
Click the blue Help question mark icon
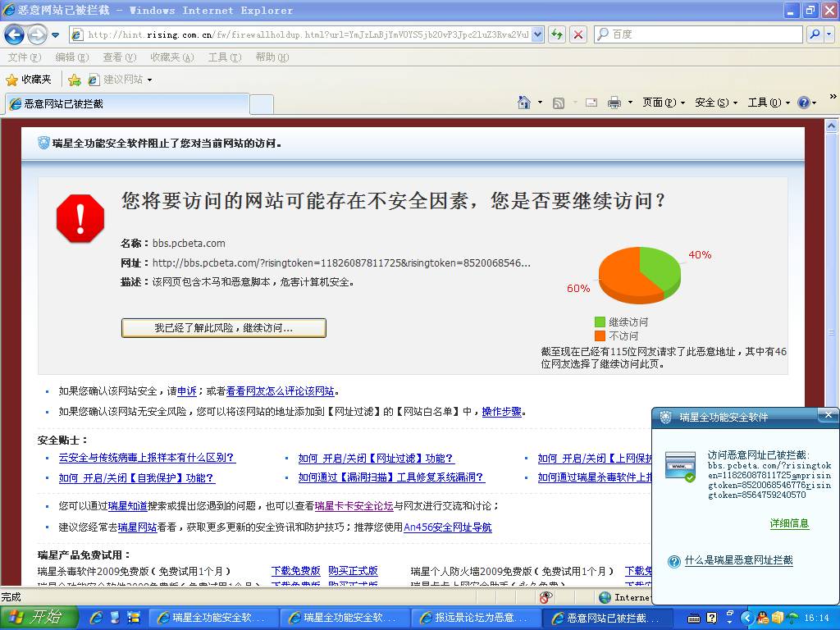804,103
